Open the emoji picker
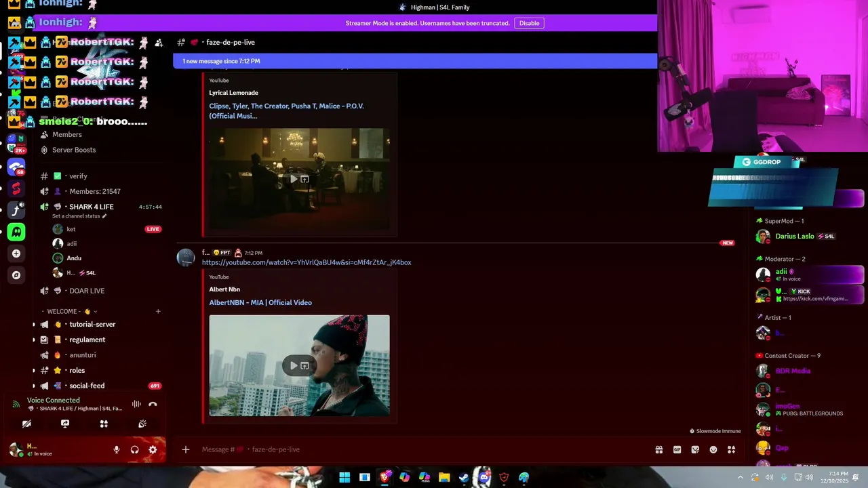Screen dimensions: 868x488 tap(713, 449)
